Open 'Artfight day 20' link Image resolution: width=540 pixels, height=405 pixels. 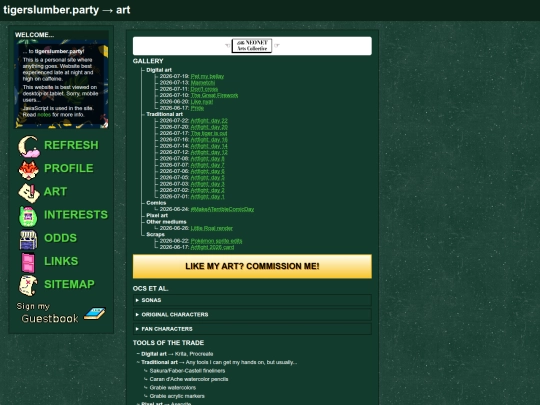pyautogui.click(x=209, y=127)
